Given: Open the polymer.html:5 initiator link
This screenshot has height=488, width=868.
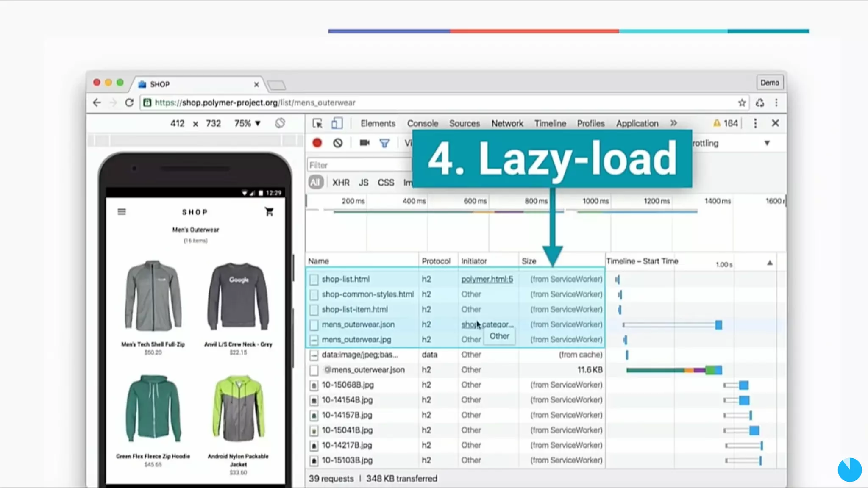Looking at the screenshot, I should click(487, 279).
